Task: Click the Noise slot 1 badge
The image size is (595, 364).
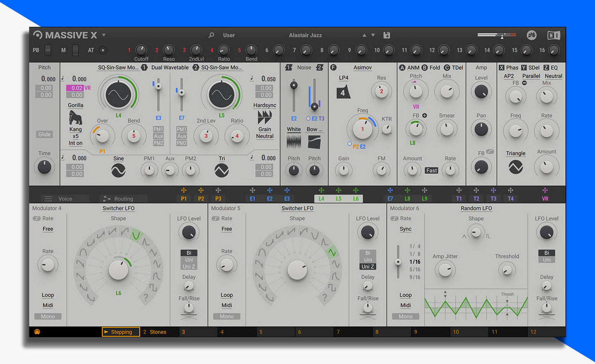Action: point(288,67)
